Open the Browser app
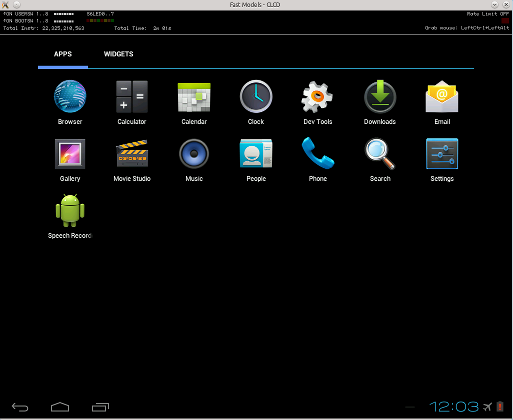This screenshot has width=513, height=420. tap(69, 96)
